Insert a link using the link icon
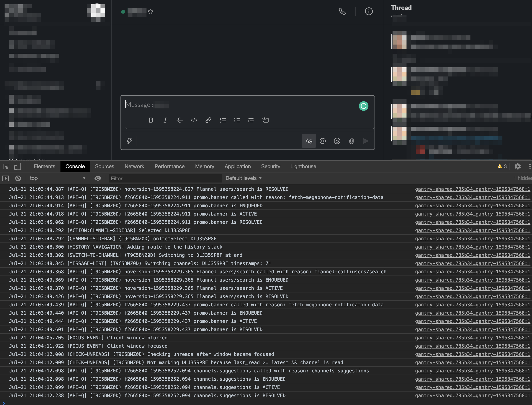This screenshot has height=405, width=532. (208, 120)
